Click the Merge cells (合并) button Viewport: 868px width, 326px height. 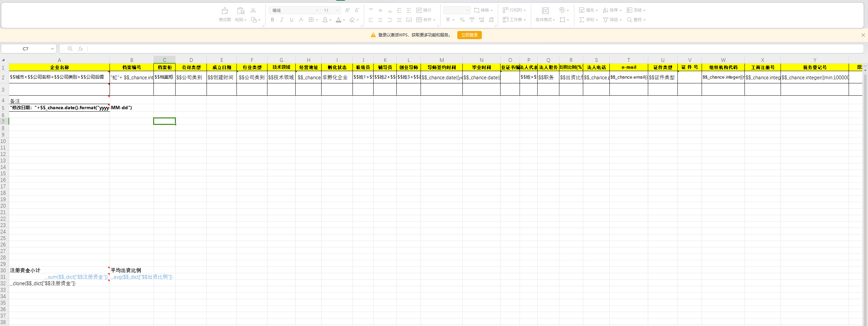(426, 20)
